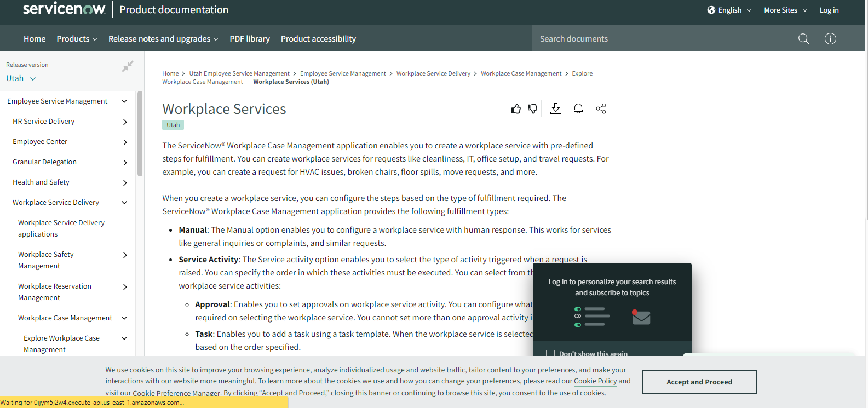
Task: Click the download page icon
Action: 555,108
